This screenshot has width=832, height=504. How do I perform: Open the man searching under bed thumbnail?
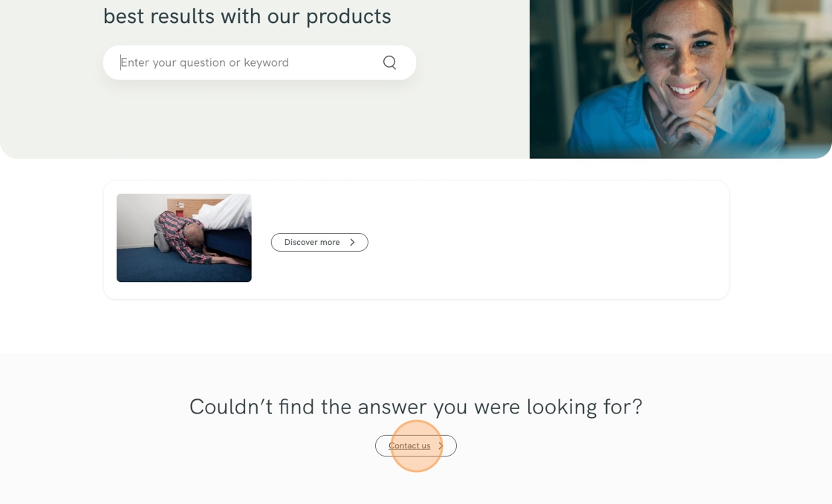coord(183,238)
